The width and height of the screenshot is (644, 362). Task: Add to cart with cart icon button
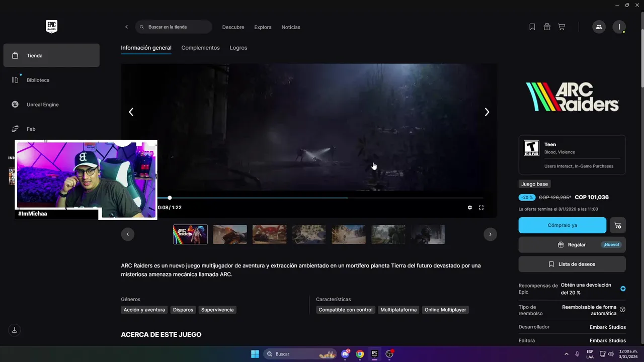point(618,225)
